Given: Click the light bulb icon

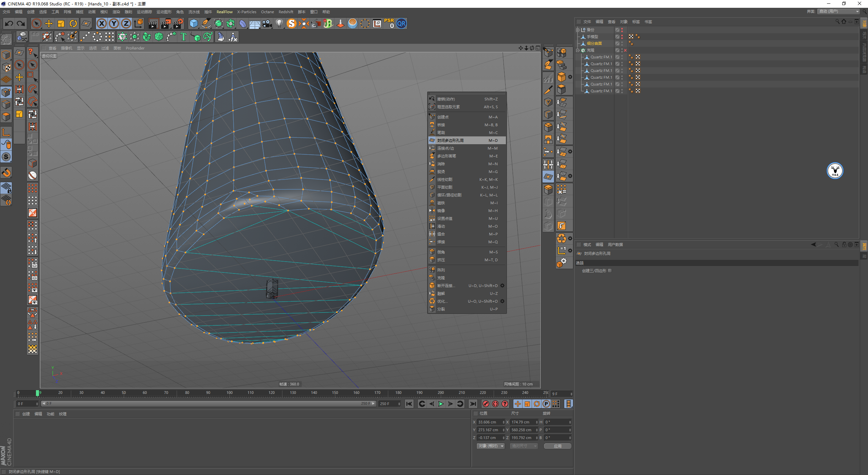Looking at the screenshot, I should tap(279, 23).
